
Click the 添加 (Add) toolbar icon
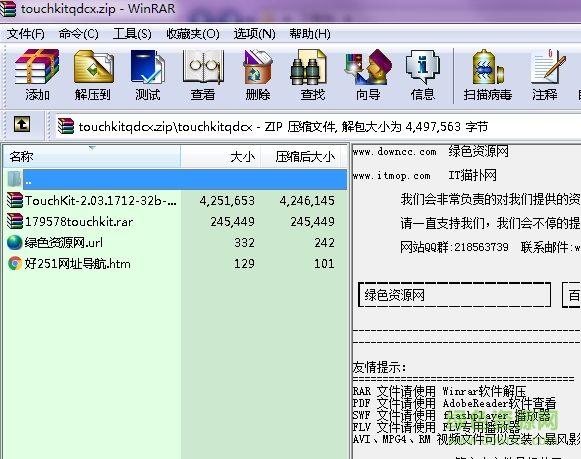(x=37, y=75)
